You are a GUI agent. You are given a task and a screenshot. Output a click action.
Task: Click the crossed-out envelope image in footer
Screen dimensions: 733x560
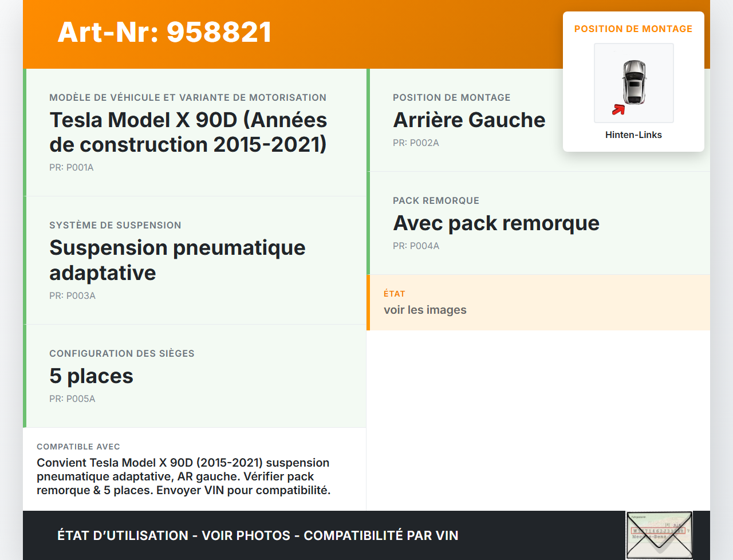(659, 535)
